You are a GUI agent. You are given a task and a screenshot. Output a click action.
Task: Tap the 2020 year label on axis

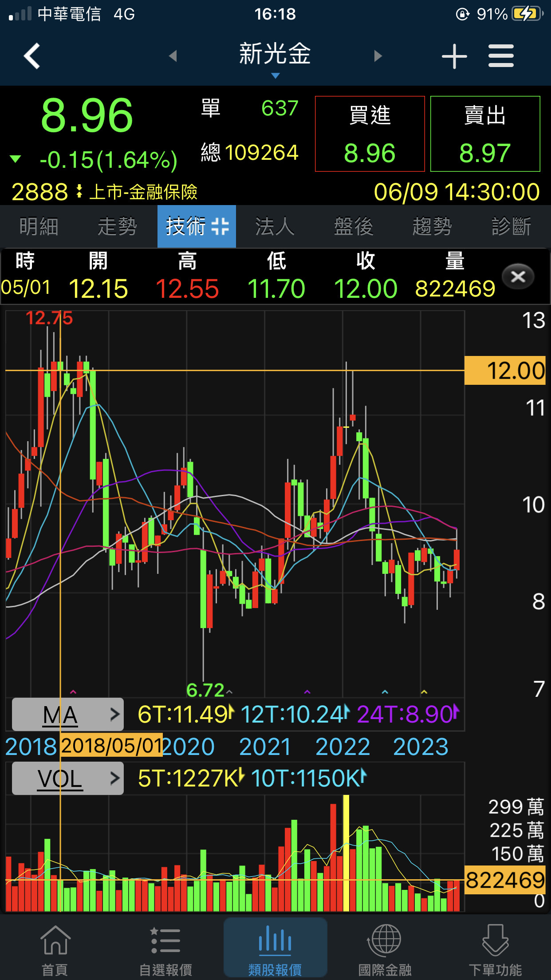189,747
